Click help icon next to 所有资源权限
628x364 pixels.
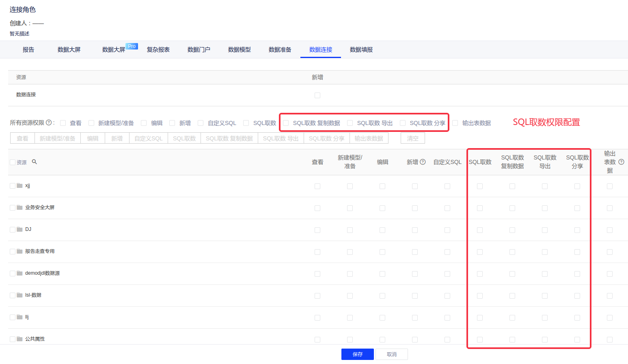[x=49, y=123]
